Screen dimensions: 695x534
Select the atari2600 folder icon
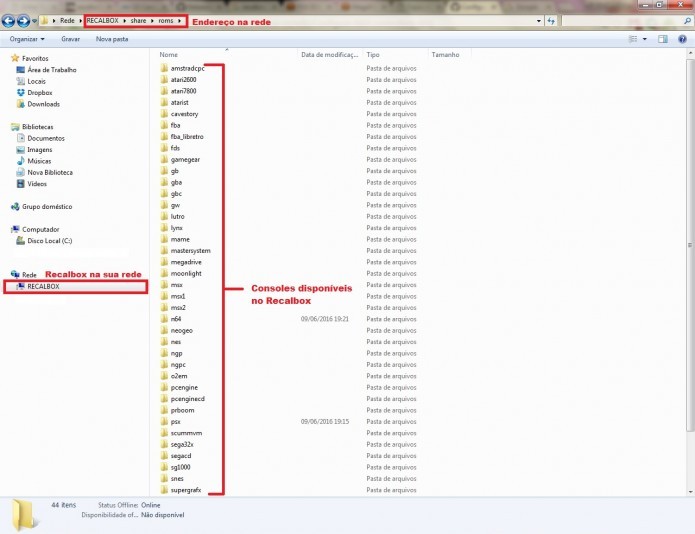164,79
